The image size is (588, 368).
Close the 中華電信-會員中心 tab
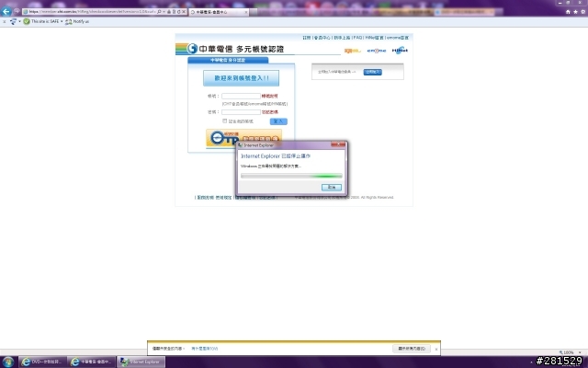tap(246, 12)
